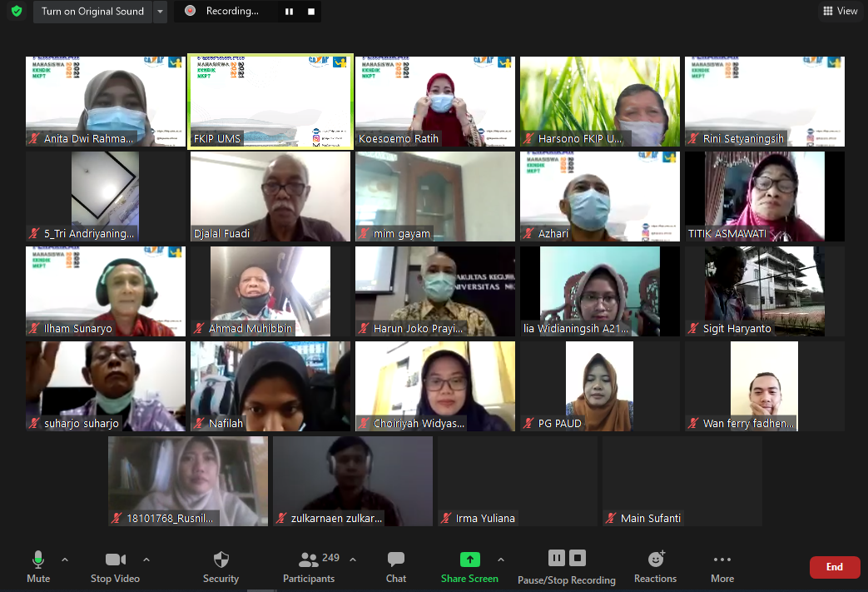Select Nafilah's video tile
This screenshot has width=868, height=592.
tap(270, 386)
